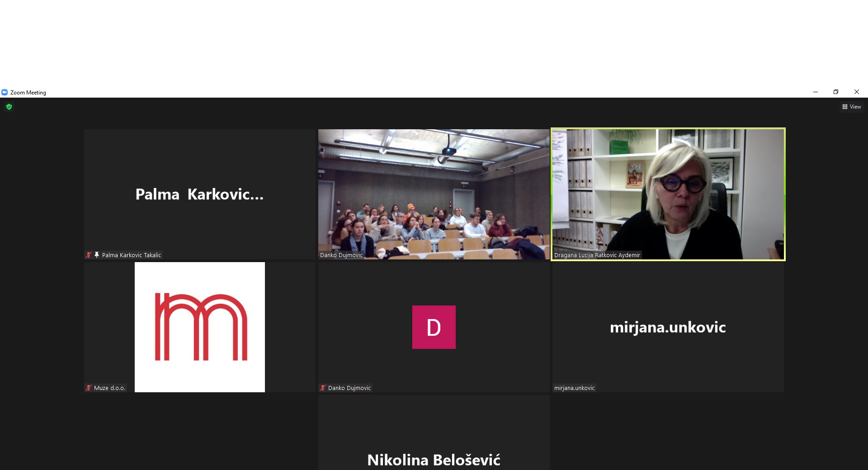Viewport: 868px width, 470px height.
Task: Select the red Muze d.o.o. logo image
Action: (200, 327)
